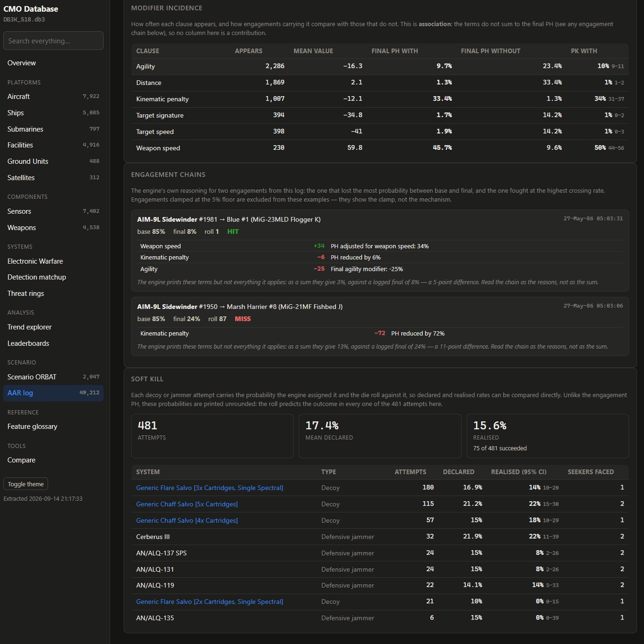This screenshot has width=644, height=644.
Task: Navigate to Sensors components
Action: (x=53, y=211)
